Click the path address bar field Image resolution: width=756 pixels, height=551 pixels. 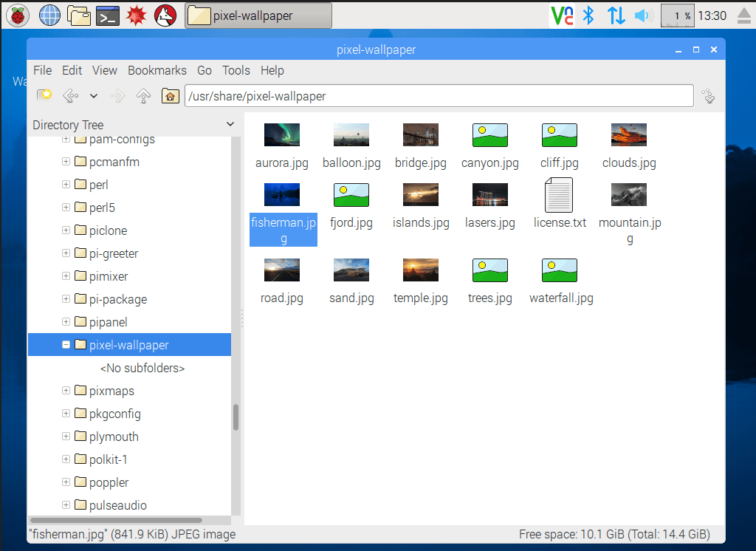(x=439, y=96)
